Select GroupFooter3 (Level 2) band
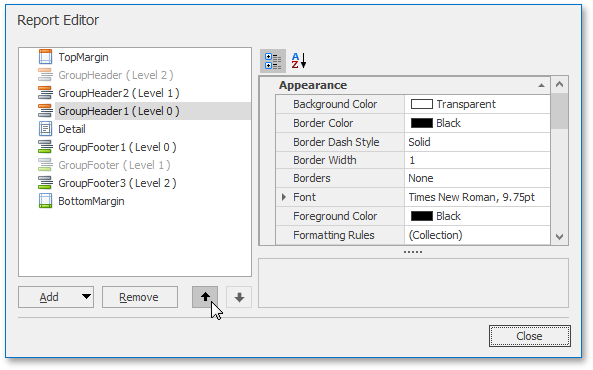 coord(117,183)
